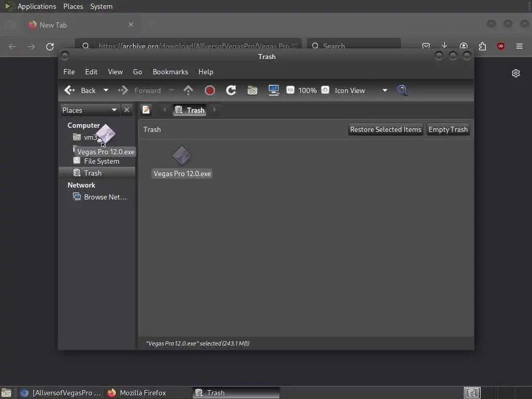Screen dimensions: 532x399
Task: Switch to AllversofVegasPro taskbar window
Action: click(61, 393)
